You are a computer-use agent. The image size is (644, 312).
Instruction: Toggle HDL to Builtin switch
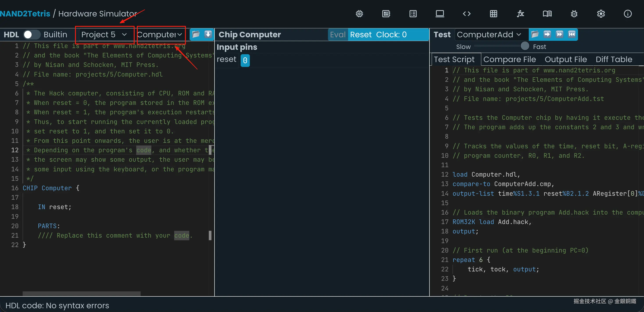click(x=32, y=34)
